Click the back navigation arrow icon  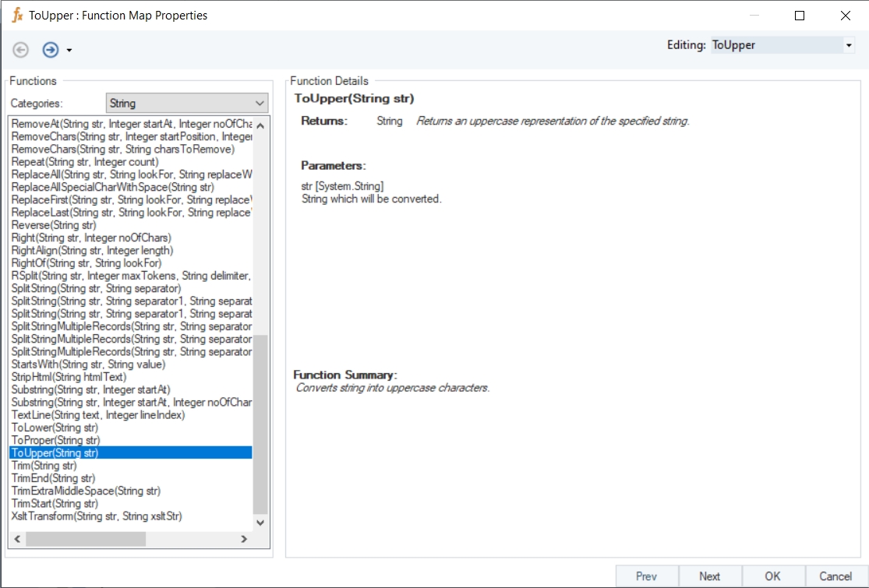[21, 50]
